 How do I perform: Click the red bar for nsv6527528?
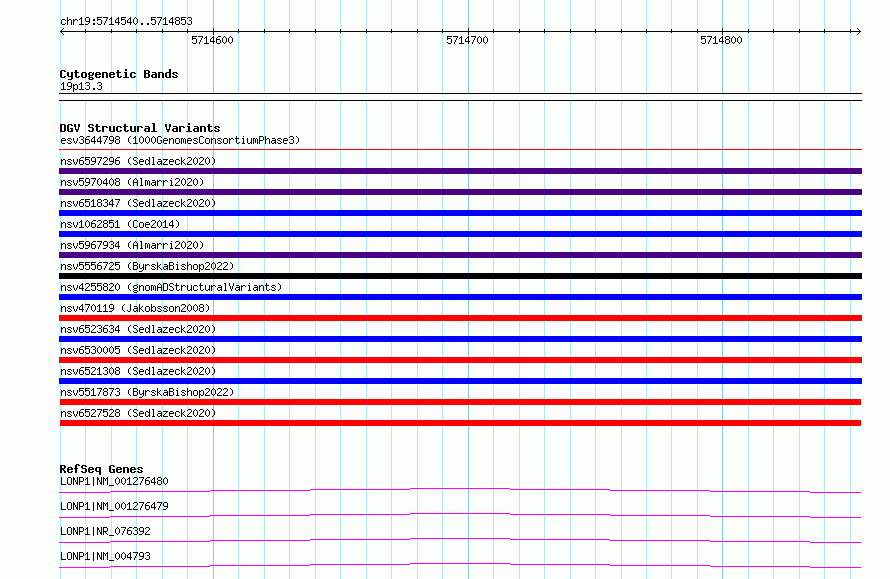[x=460, y=423]
